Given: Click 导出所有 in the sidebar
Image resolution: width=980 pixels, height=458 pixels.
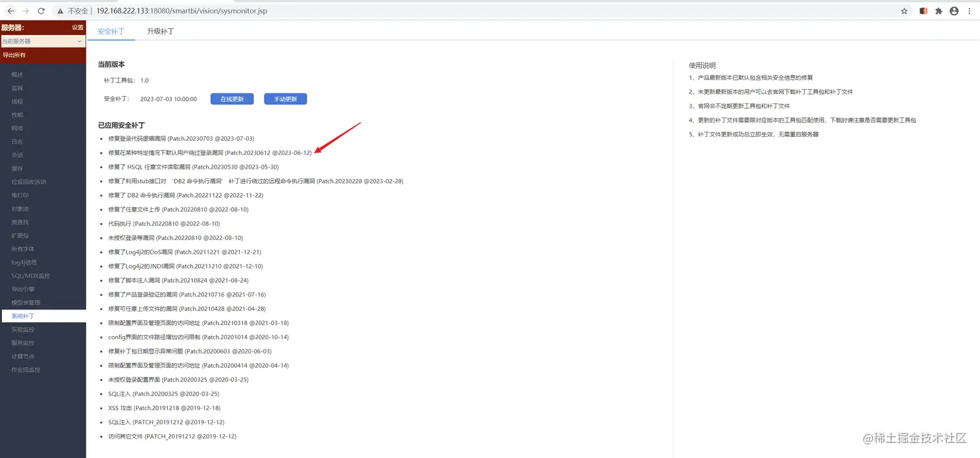Looking at the screenshot, I should click(x=14, y=55).
